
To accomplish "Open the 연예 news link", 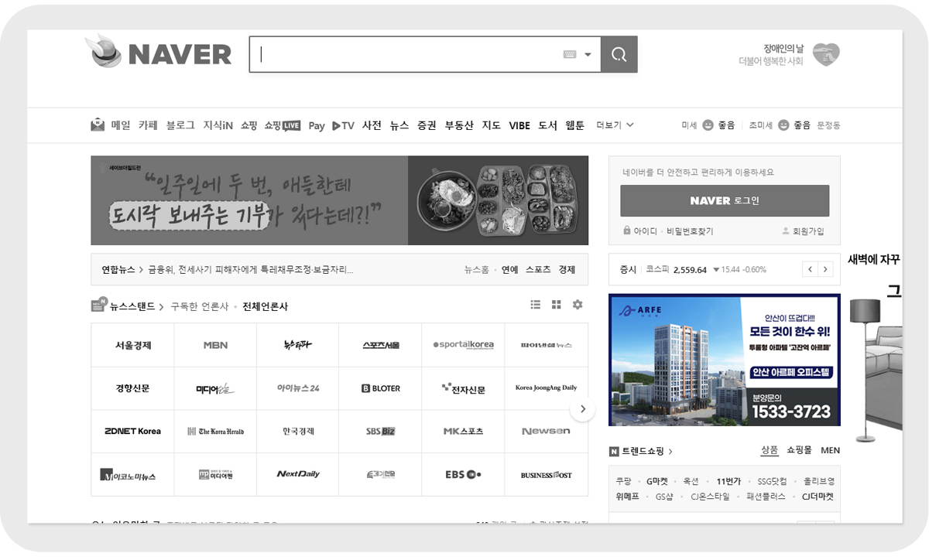I will tap(509, 270).
